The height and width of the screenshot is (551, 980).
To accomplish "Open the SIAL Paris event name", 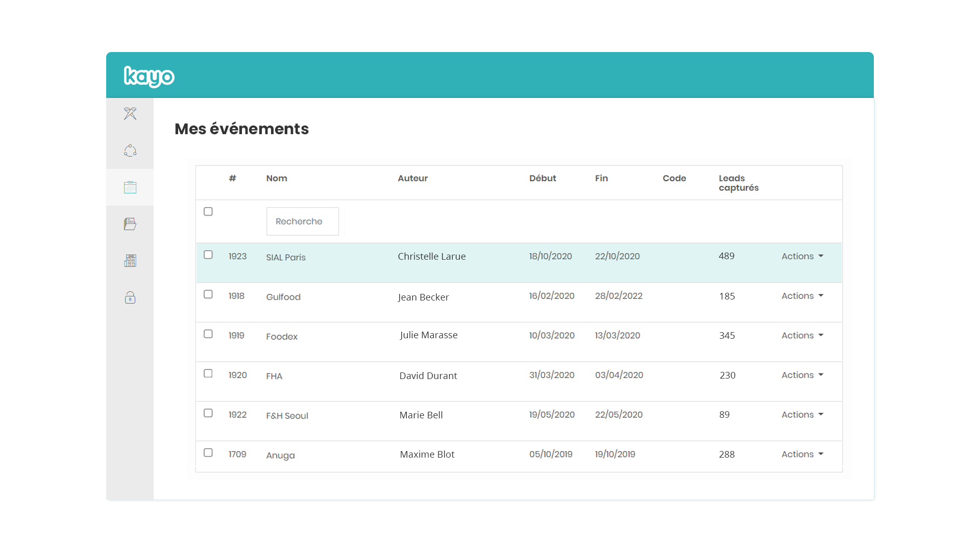I will [286, 258].
